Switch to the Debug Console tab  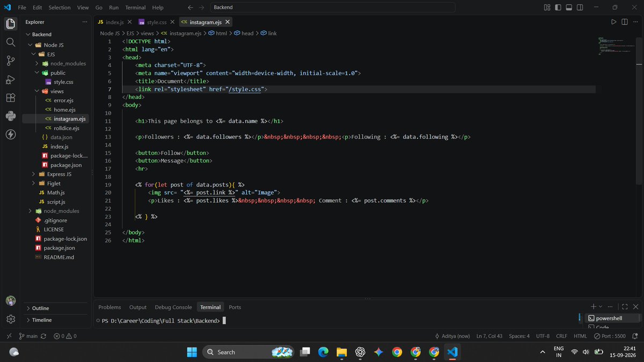[173, 307]
